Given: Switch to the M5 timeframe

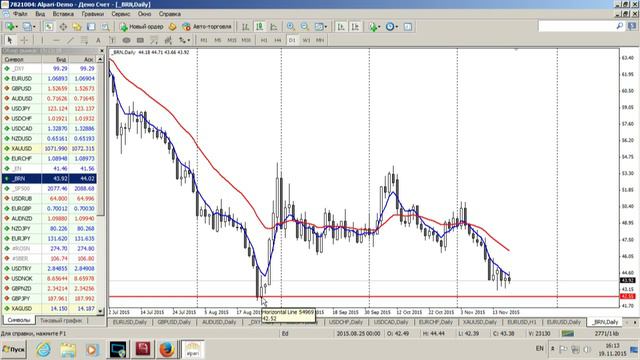Looking at the screenshot, I should (x=218, y=40).
